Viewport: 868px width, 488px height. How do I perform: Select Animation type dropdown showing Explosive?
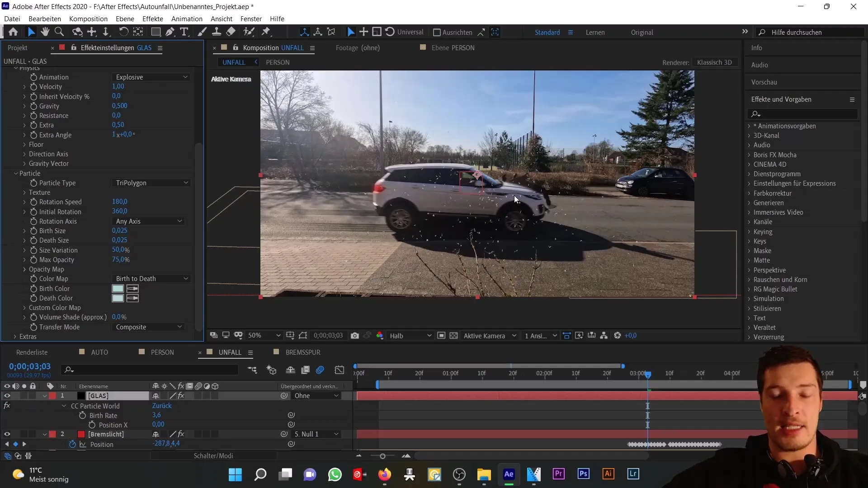coord(151,76)
